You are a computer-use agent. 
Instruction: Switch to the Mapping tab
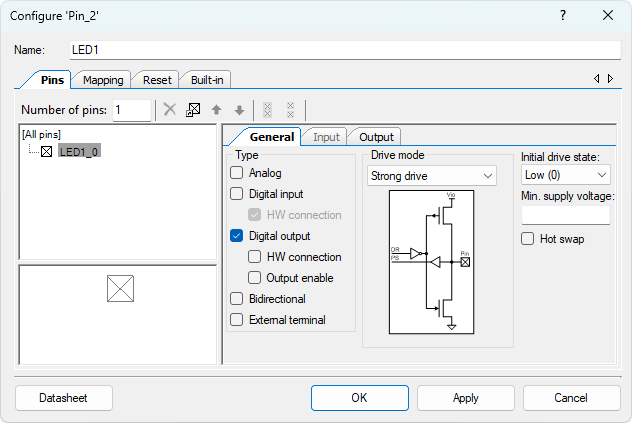pyautogui.click(x=103, y=80)
